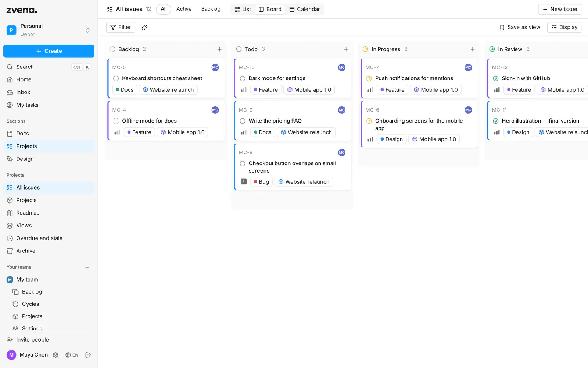Toggle status circle on Checkout button overlaps

[243, 163]
